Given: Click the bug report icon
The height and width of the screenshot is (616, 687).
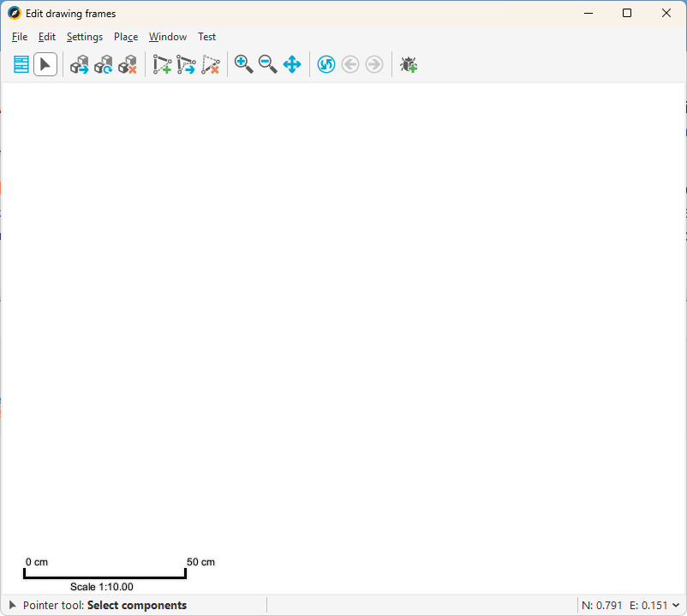Looking at the screenshot, I should tap(409, 64).
